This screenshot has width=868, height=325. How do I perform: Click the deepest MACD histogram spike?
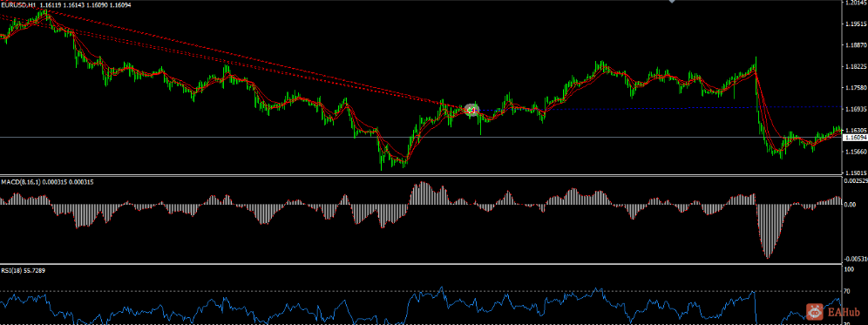[x=767, y=231]
